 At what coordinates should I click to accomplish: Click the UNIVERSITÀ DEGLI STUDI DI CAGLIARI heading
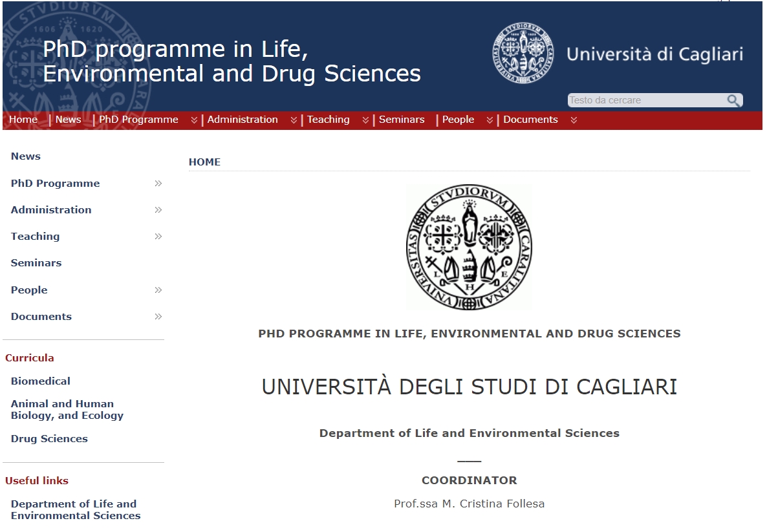469,387
